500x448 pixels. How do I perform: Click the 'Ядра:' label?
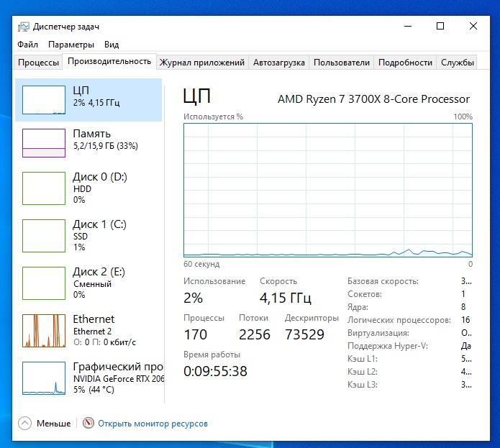click(358, 307)
